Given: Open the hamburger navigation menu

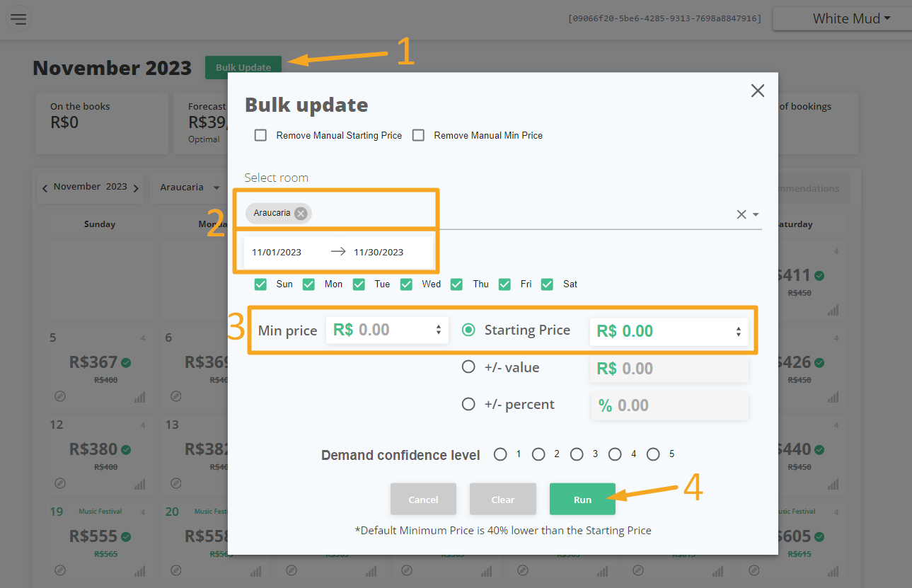Looking at the screenshot, I should (x=18, y=19).
